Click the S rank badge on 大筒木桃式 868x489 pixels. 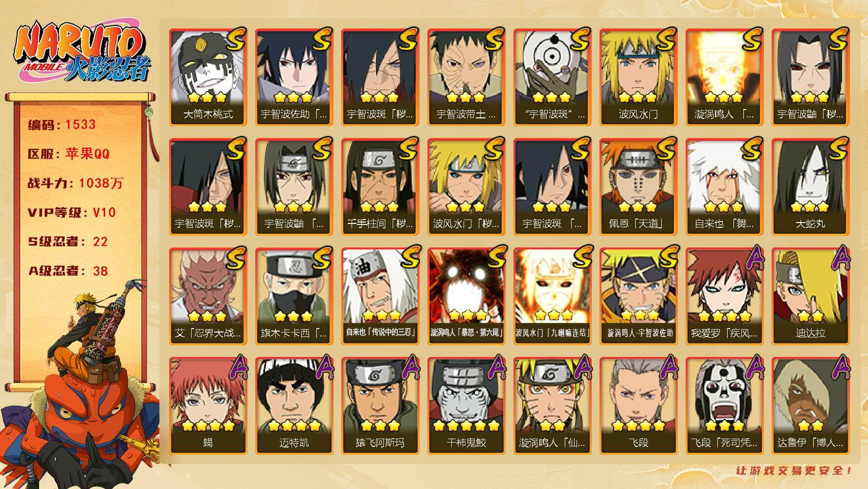tap(234, 40)
